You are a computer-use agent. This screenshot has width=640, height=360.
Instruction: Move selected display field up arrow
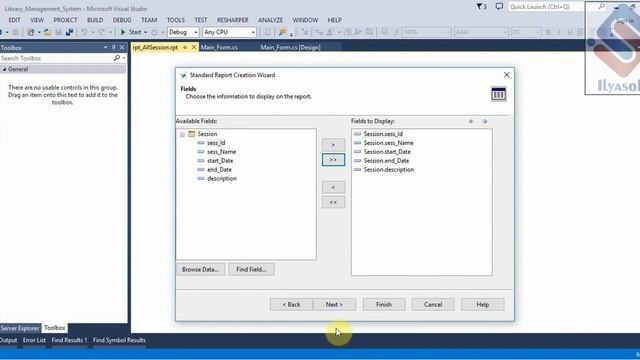tap(471, 121)
